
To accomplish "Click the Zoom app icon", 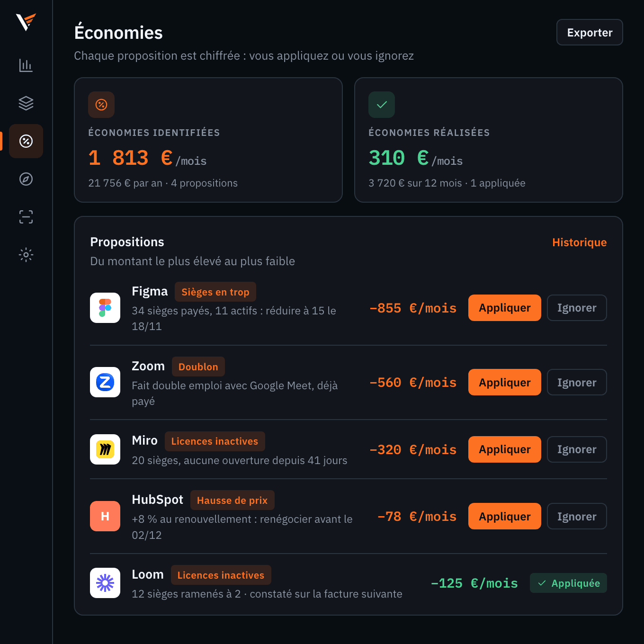I will pos(105,382).
